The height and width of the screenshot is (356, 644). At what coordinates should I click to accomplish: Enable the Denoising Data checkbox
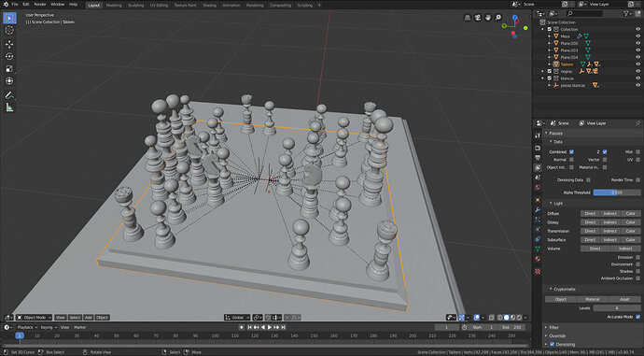pos(588,180)
